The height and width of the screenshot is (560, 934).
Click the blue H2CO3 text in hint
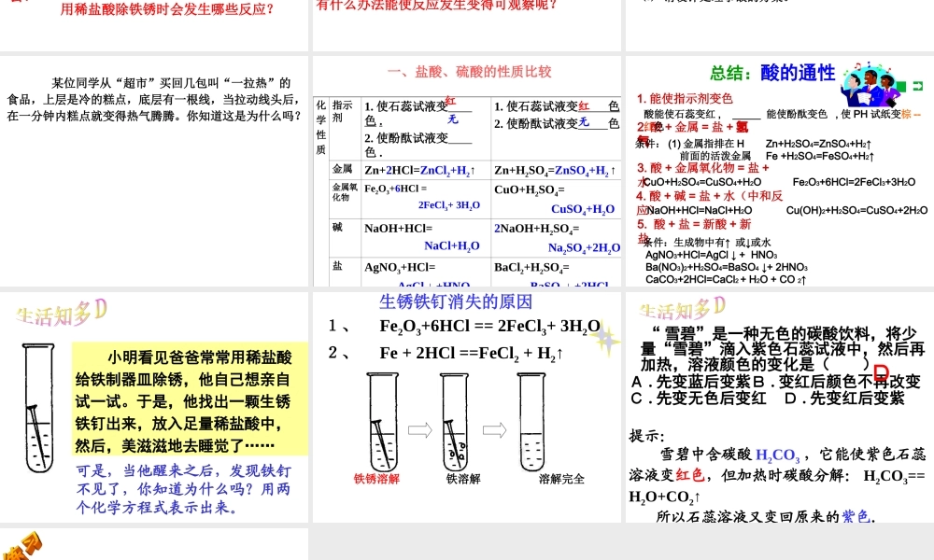click(x=777, y=455)
